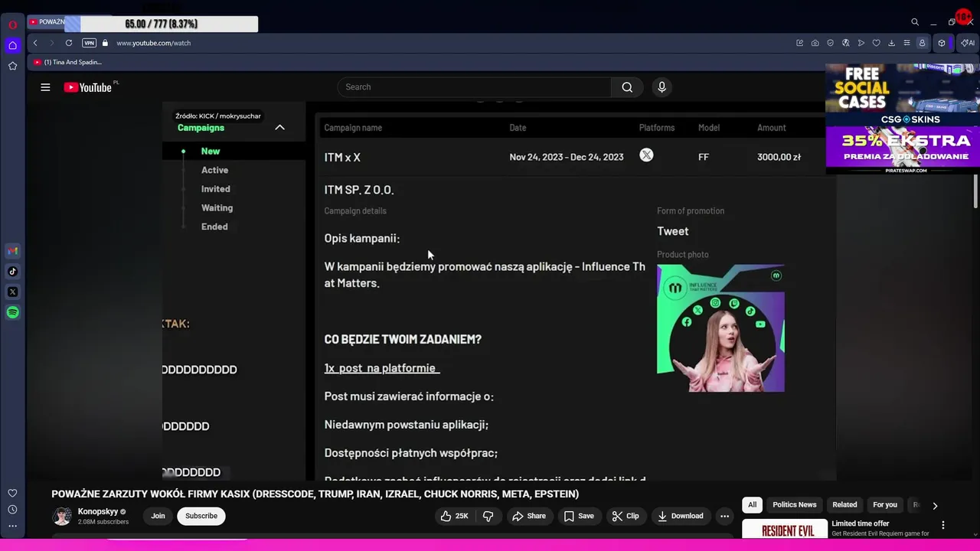
Task: Open the page translate icon
Action: [x=845, y=43]
